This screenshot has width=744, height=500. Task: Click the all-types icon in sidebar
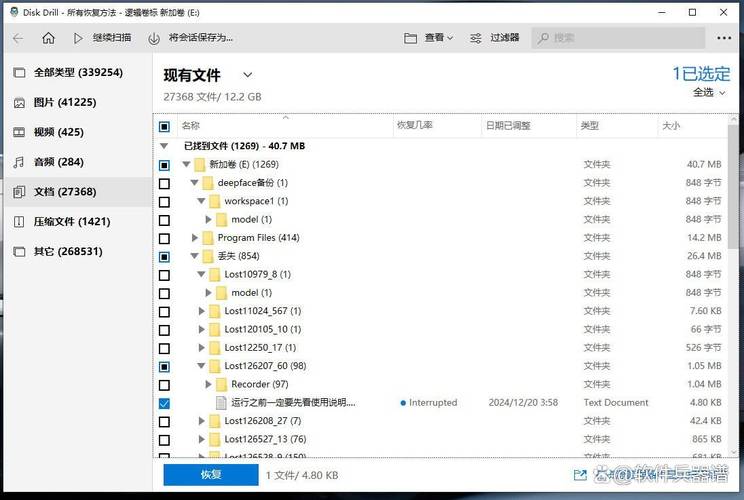[x=19, y=73]
